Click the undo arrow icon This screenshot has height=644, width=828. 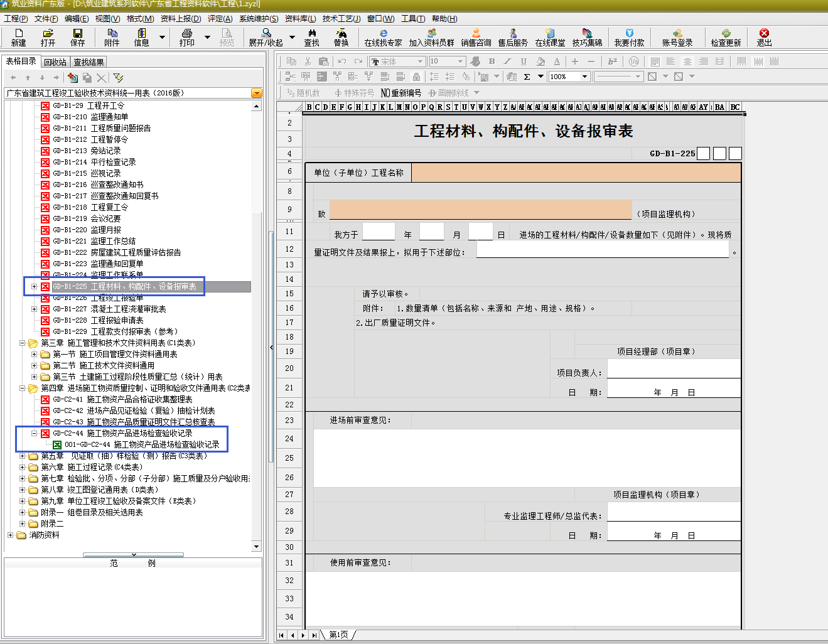tap(342, 61)
